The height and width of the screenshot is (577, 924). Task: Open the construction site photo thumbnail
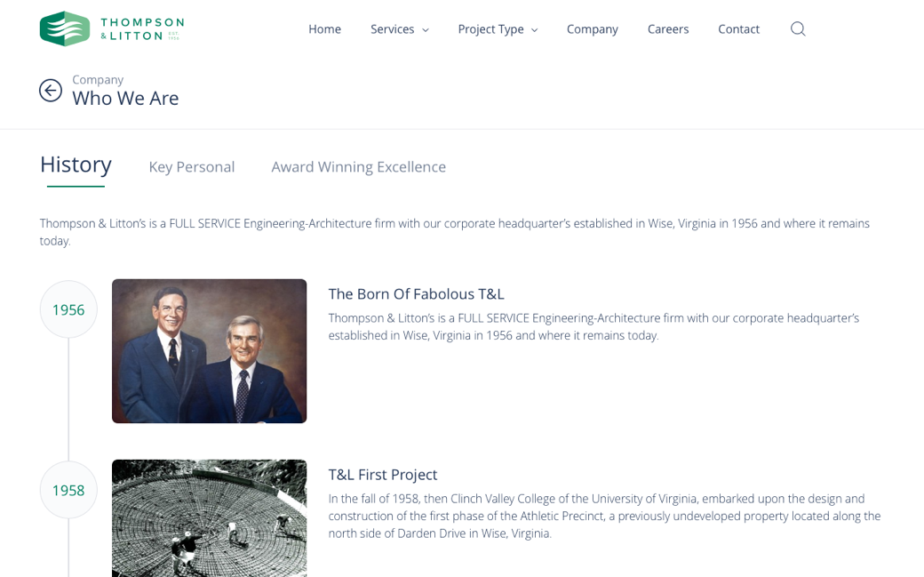209,518
